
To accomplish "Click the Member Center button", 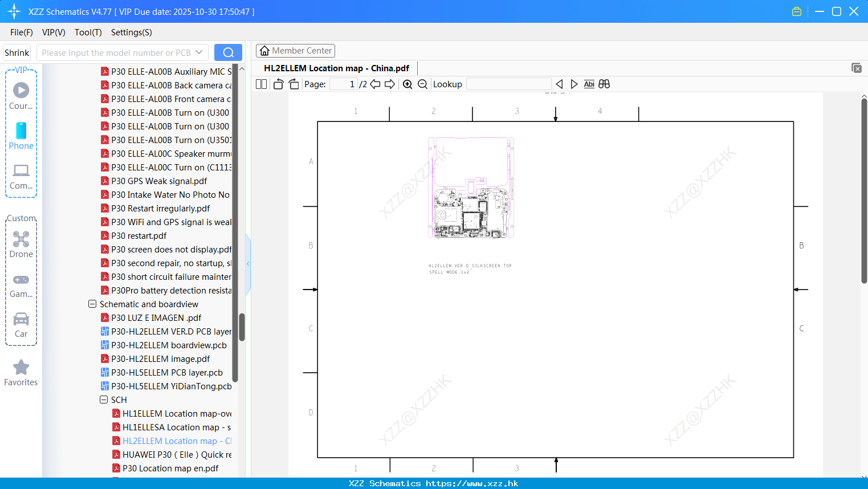I will coord(295,51).
